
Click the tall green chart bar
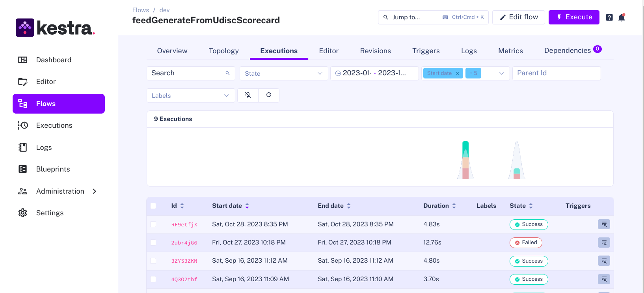click(x=465, y=150)
